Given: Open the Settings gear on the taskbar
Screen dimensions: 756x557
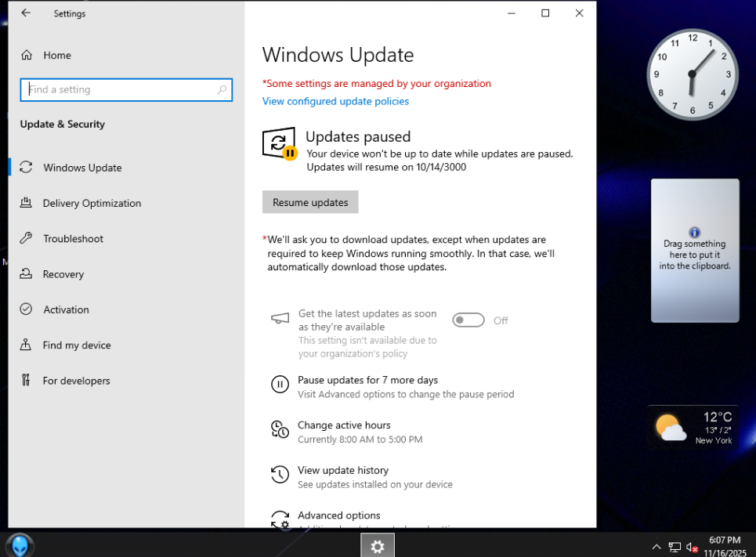Looking at the screenshot, I should click(378, 546).
